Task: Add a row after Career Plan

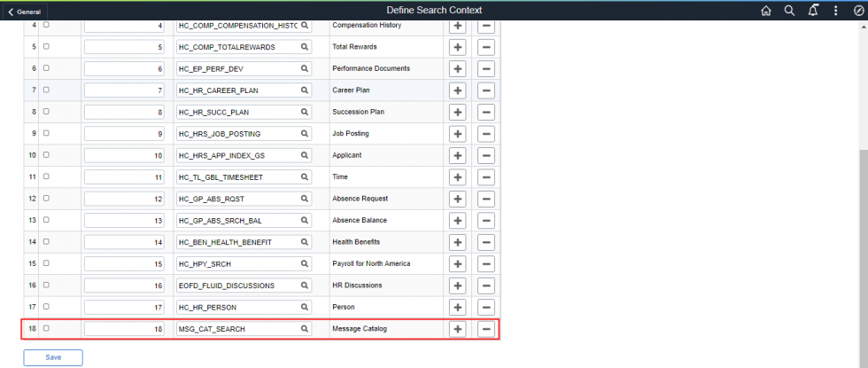Action: (457, 90)
